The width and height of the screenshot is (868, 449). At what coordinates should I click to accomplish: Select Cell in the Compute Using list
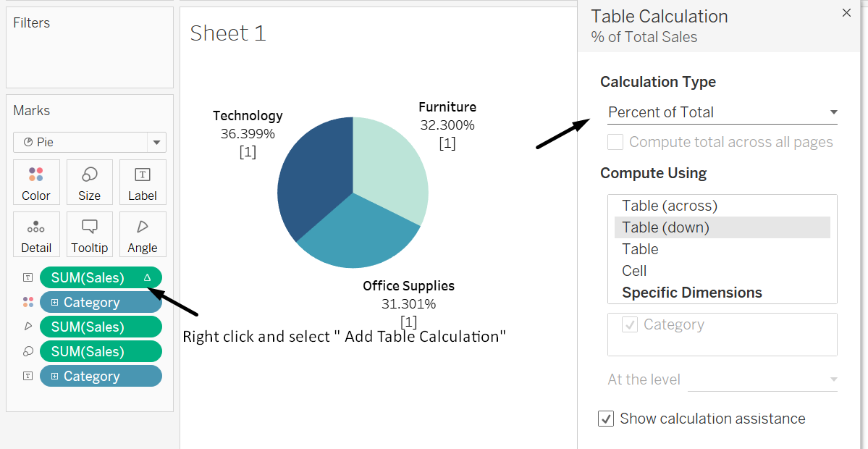coord(634,271)
